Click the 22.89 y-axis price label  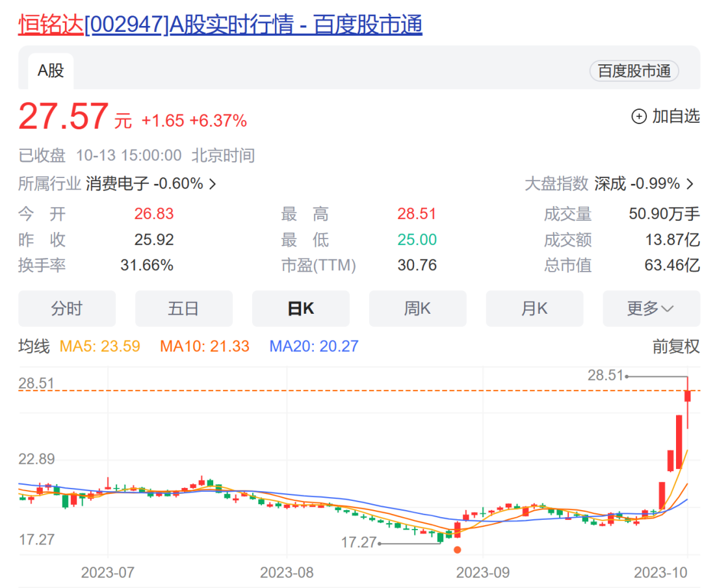(36, 459)
